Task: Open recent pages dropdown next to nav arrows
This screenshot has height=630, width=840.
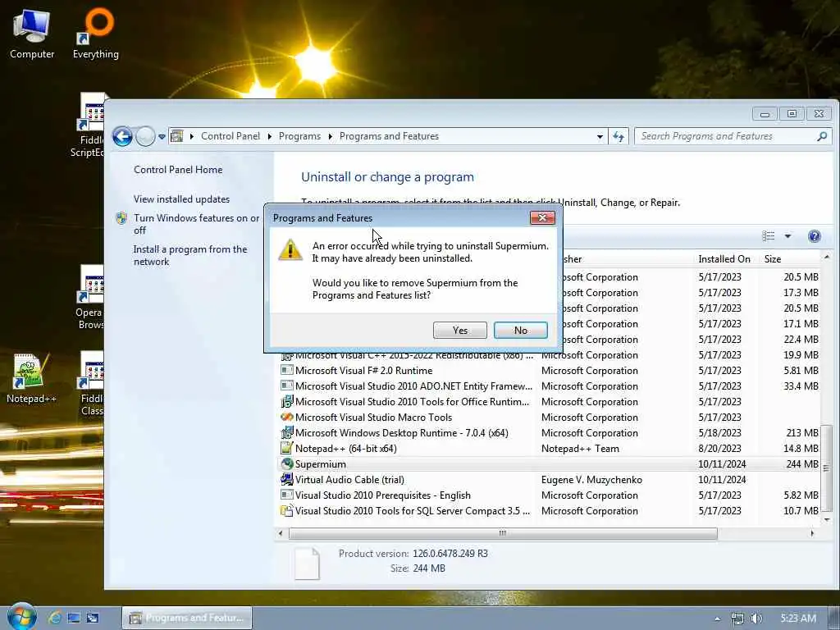Action: (x=162, y=137)
